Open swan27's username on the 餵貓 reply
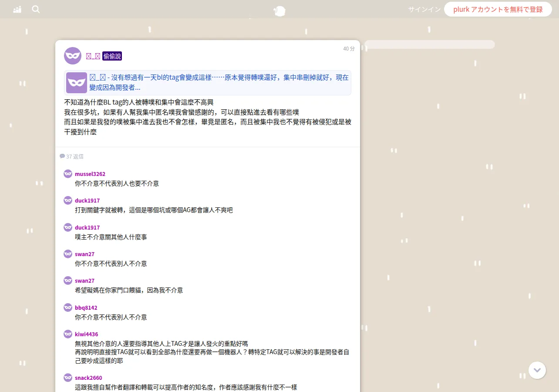Viewport: 559px width, 392px height. tap(84, 281)
